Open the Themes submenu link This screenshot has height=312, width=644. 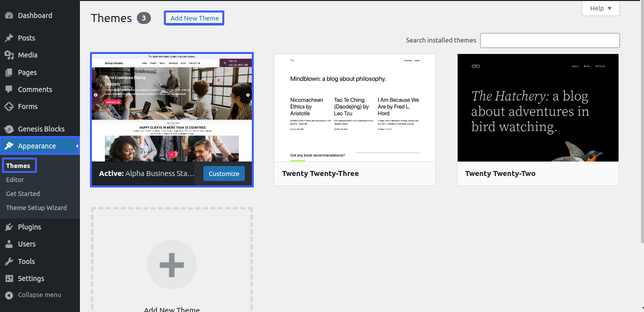18,165
